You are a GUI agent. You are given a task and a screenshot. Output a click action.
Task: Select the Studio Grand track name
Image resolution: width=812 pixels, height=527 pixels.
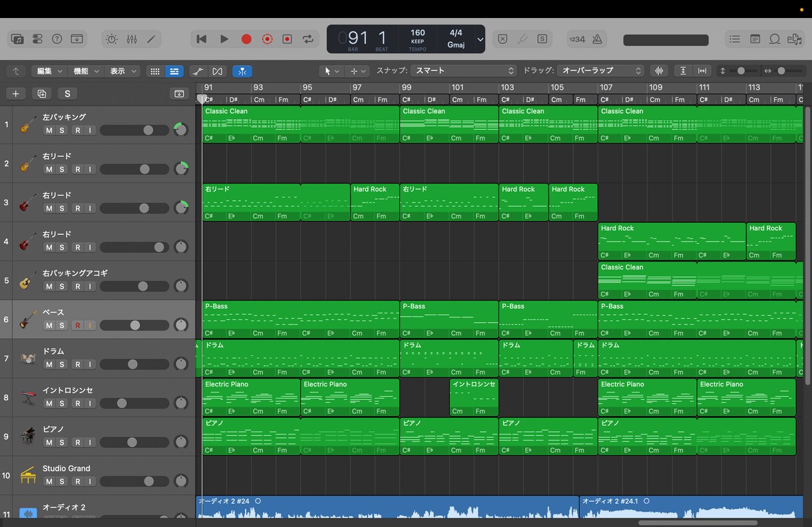pyautogui.click(x=67, y=468)
